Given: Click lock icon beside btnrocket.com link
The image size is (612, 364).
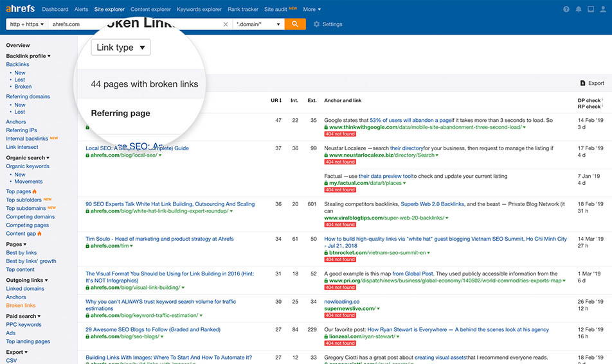Looking at the screenshot, I should pos(326,252).
